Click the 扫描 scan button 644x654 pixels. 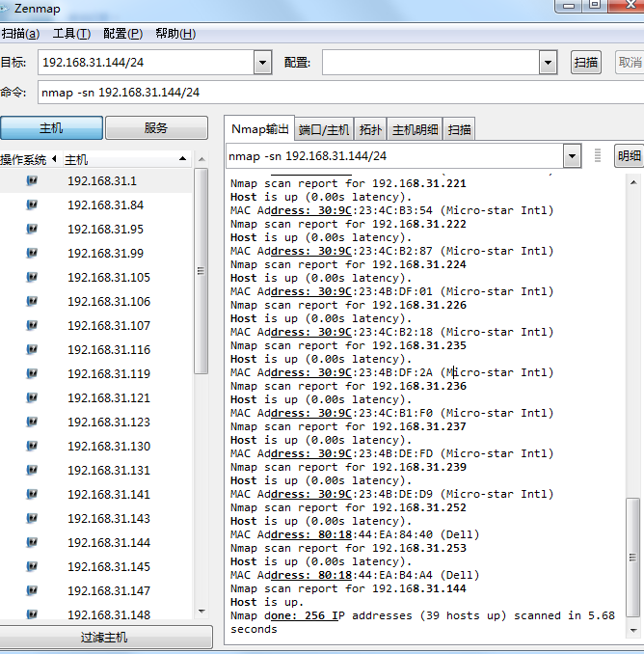pyautogui.click(x=585, y=62)
